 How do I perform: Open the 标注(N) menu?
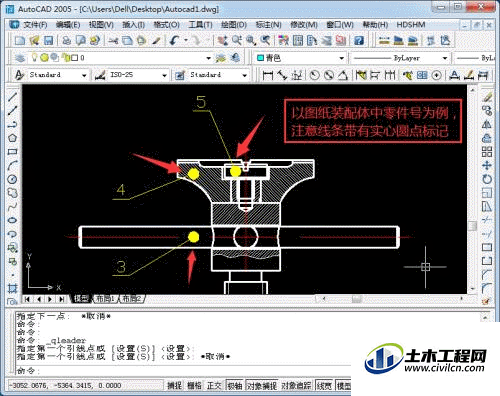(268, 25)
